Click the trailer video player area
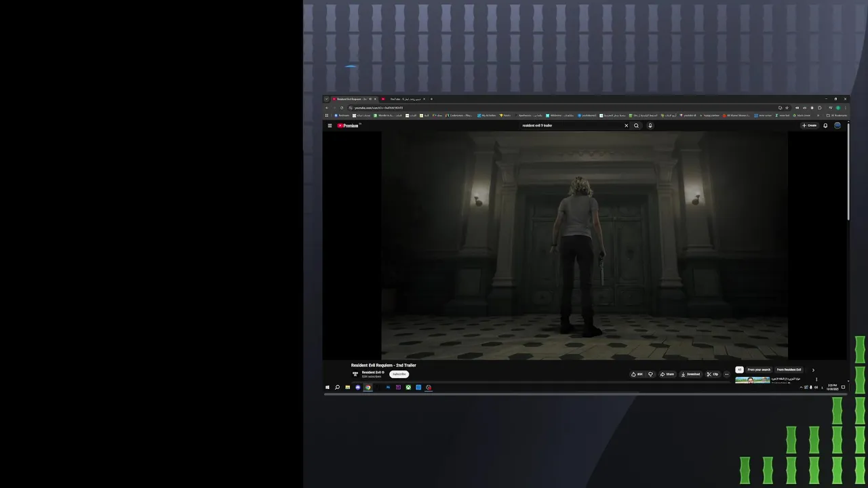The image size is (868, 488). point(585,245)
